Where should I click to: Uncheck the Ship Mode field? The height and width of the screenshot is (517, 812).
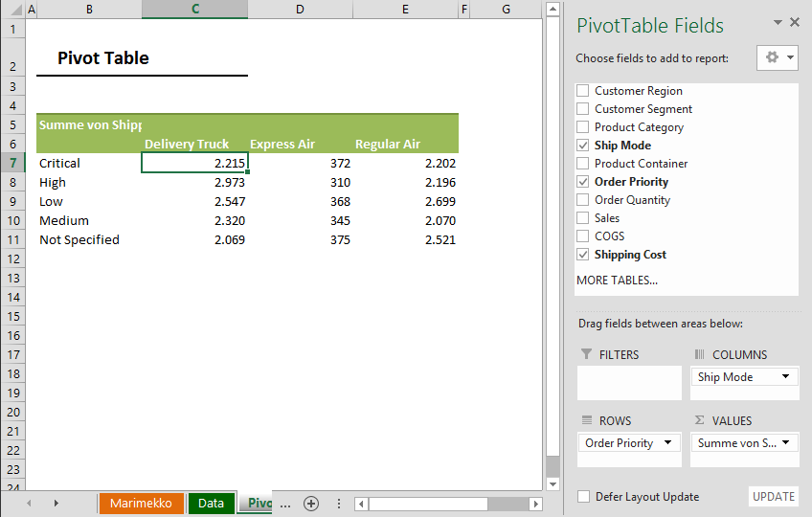582,146
